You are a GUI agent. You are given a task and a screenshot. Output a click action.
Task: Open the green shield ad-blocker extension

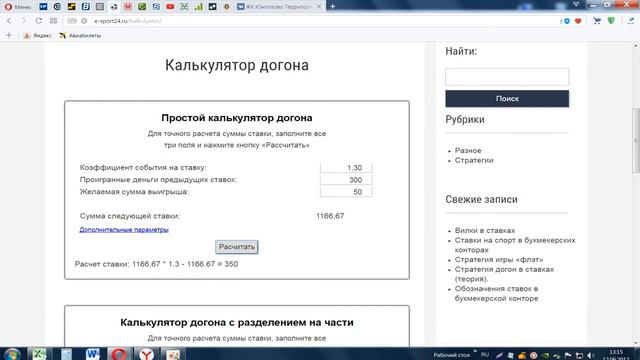(611, 21)
